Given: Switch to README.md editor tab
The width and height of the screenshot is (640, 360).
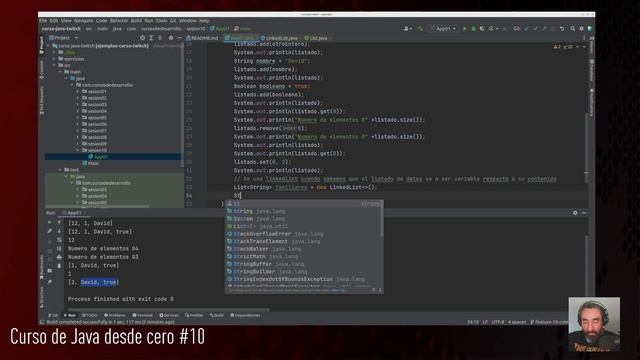Looking at the screenshot, I should tap(202, 38).
